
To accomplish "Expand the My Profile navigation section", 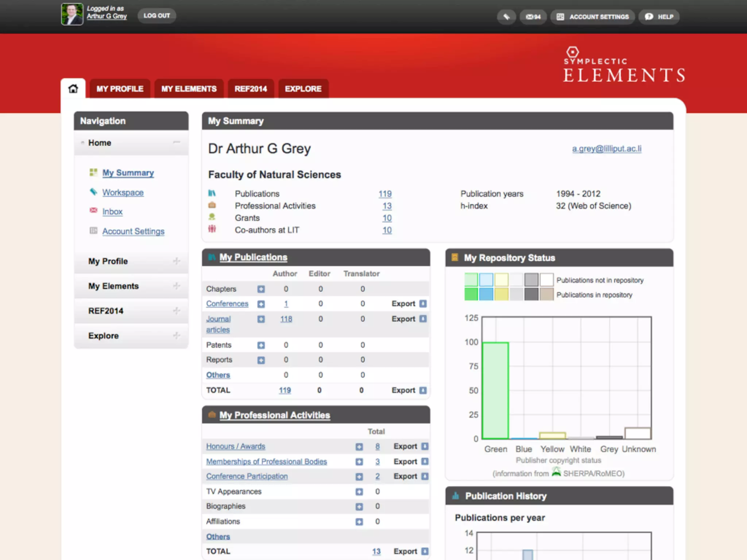I will (177, 261).
